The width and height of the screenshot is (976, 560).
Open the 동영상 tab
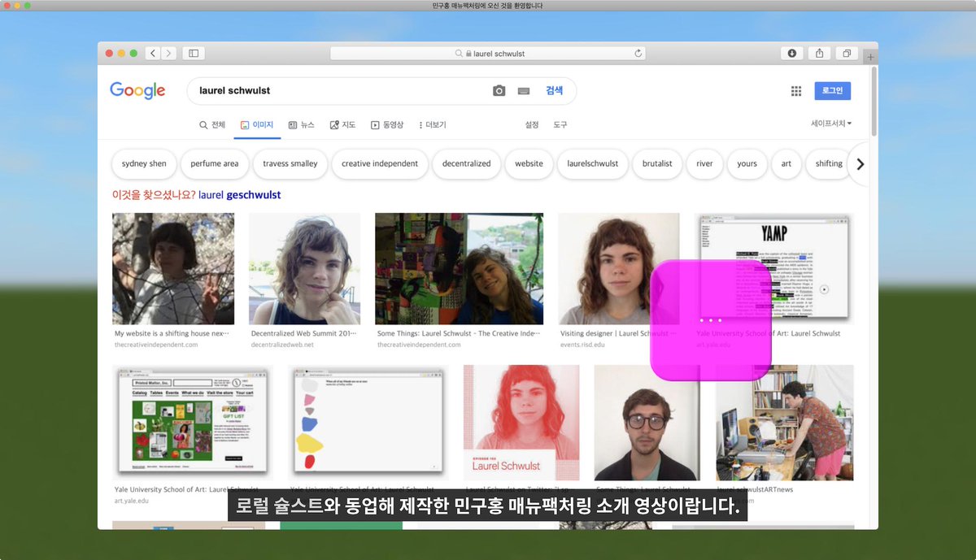[387, 125]
